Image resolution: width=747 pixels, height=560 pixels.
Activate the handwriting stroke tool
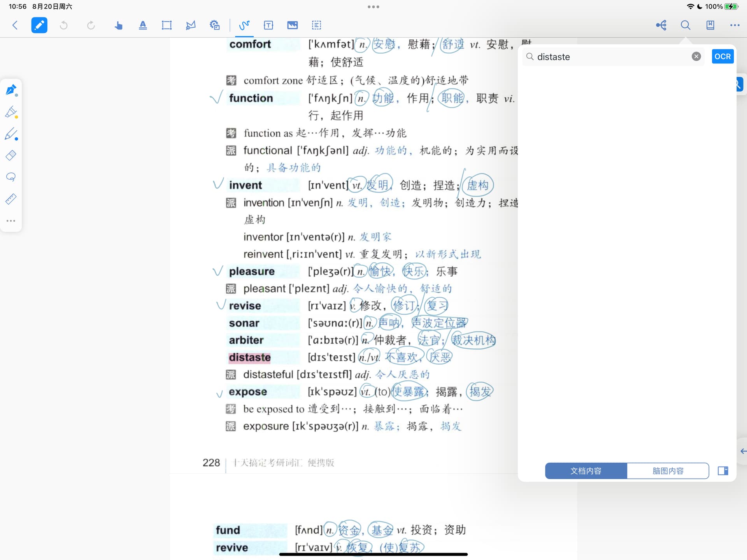click(244, 25)
